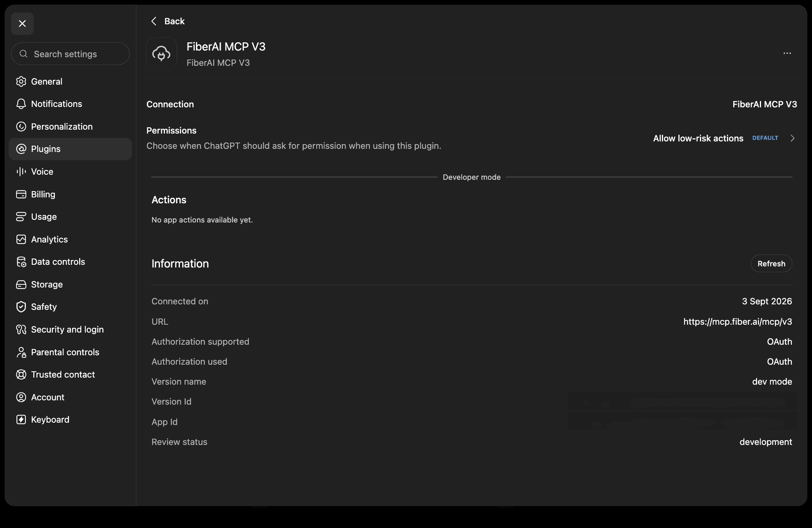
Task: Go Back to the plugins list
Action: pos(168,21)
